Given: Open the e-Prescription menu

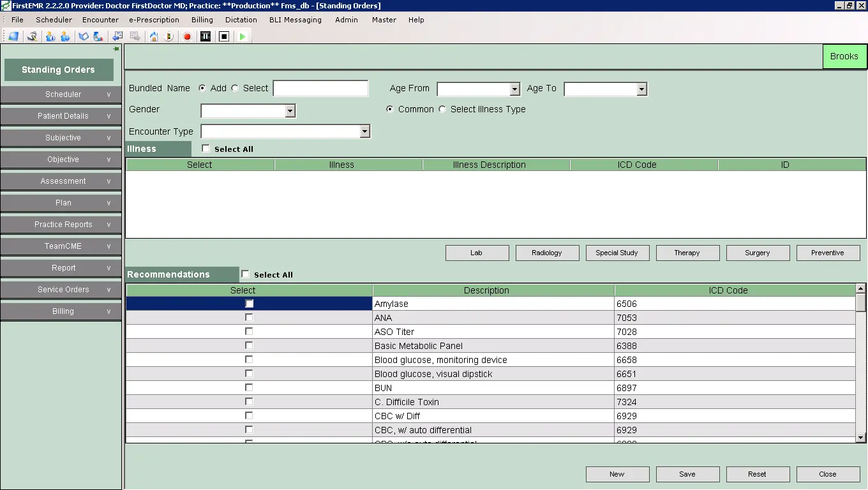Looking at the screenshot, I should 154,20.
